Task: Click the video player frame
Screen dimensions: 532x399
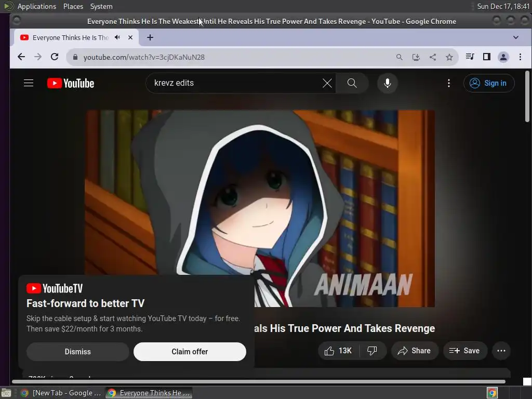Action: (260, 208)
